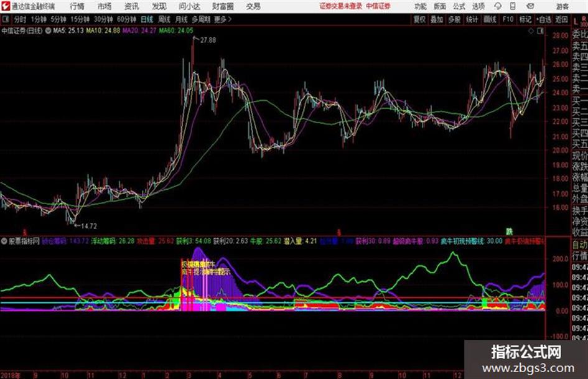
Task: Open the 资讯 menu
Action: pos(132,6)
